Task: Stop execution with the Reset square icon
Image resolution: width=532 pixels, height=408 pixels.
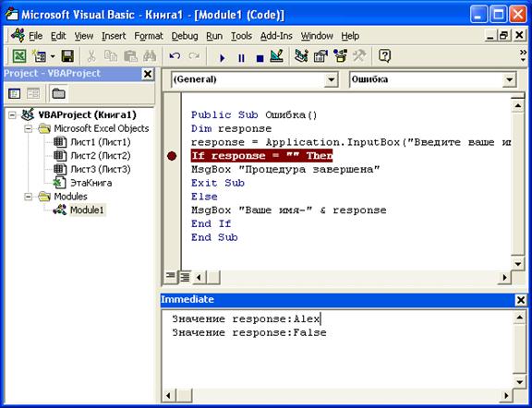Action: pos(260,58)
